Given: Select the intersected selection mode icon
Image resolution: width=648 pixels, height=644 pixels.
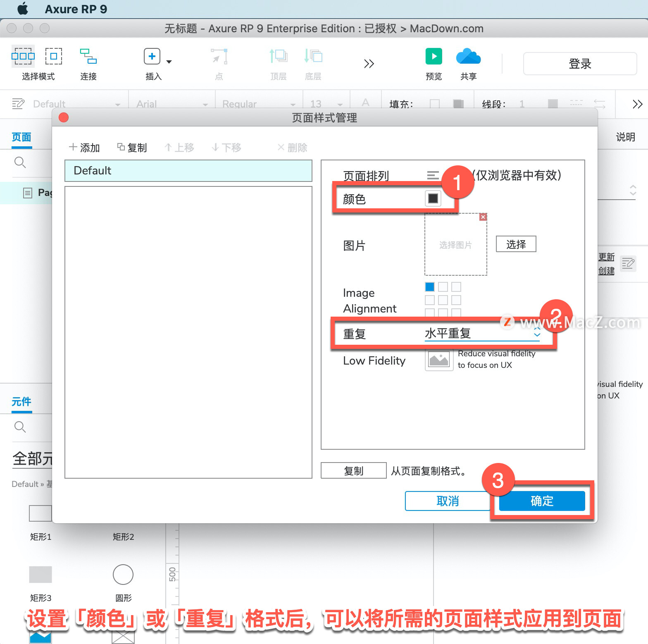Looking at the screenshot, I should [23, 56].
